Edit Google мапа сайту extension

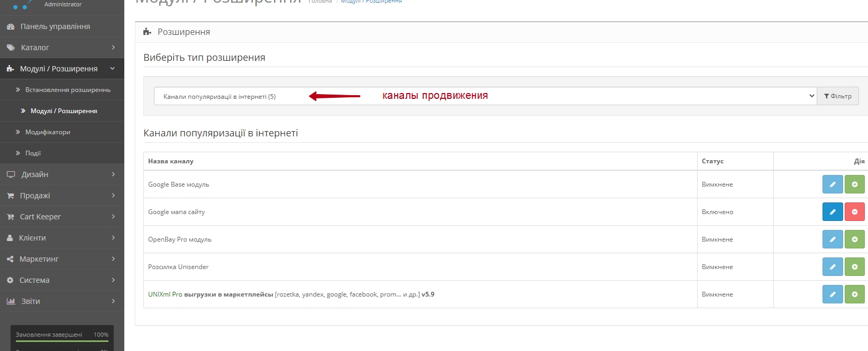point(832,212)
